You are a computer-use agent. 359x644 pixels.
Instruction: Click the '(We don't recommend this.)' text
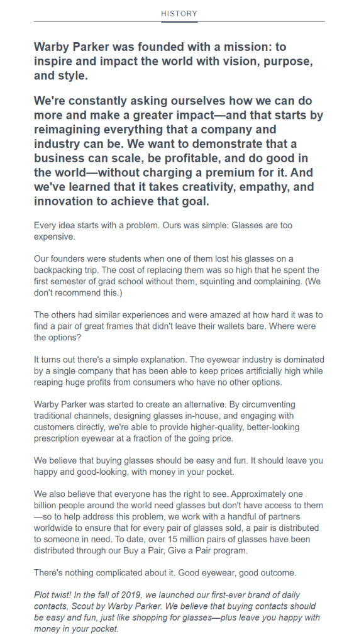[x=177, y=287]
